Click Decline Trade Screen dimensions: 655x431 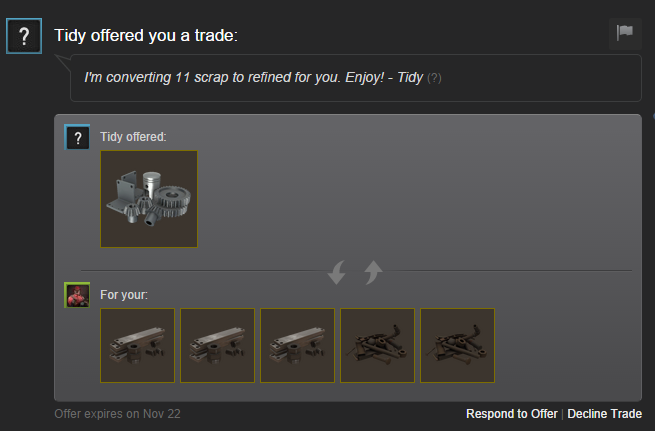604,414
